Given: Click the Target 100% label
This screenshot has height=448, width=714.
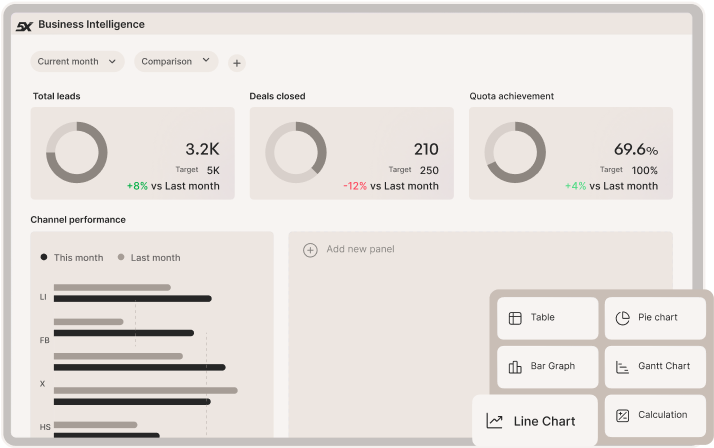Looking at the screenshot, I should click(x=629, y=170).
